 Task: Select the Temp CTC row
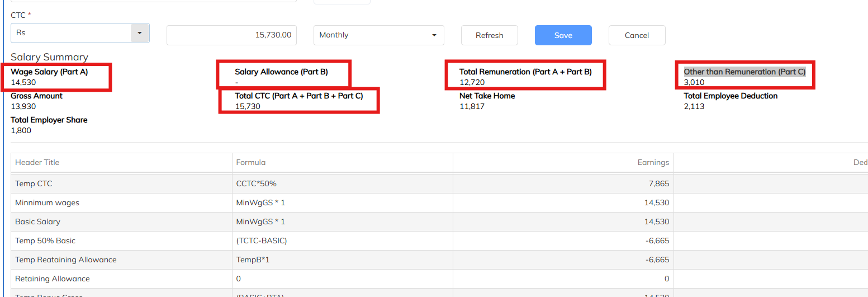(34, 183)
